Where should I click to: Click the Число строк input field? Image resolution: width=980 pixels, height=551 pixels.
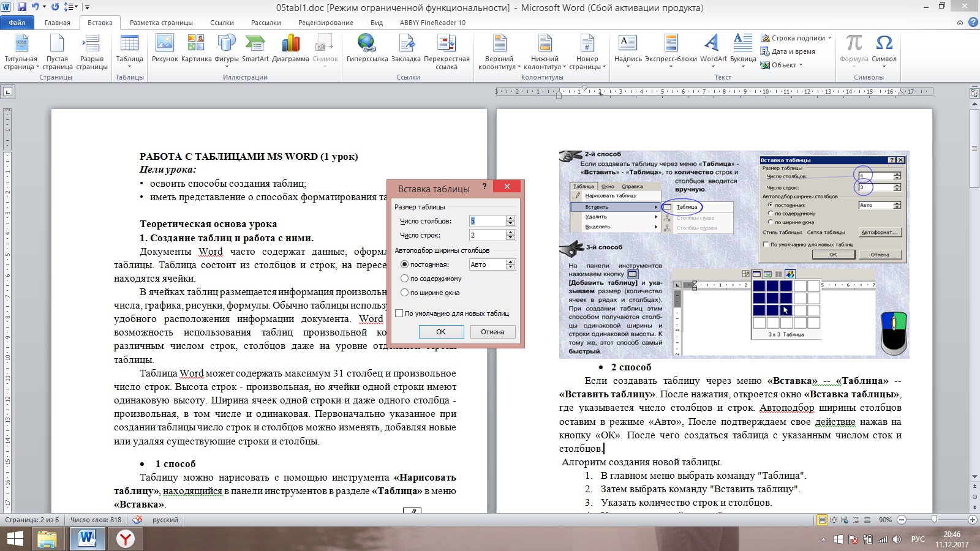click(x=488, y=235)
